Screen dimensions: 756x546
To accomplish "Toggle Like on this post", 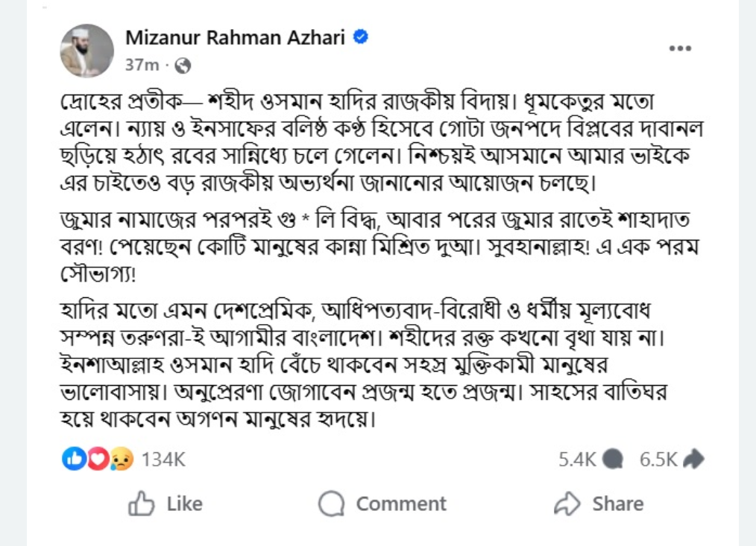I will pos(166,504).
